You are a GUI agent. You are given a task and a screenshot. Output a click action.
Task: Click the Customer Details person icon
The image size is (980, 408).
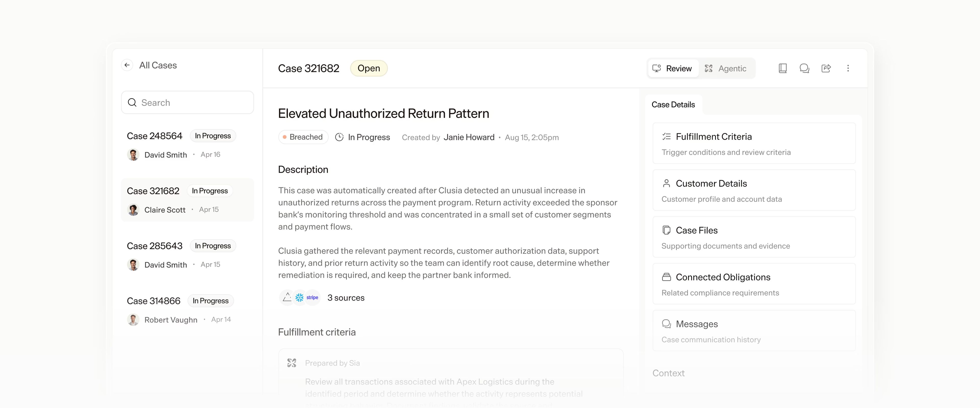pos(666,183)
